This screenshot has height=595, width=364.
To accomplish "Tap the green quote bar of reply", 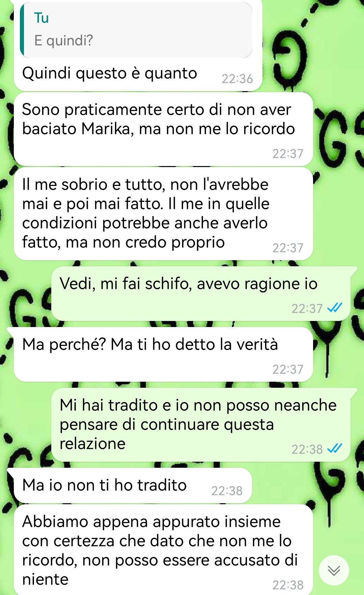I will point(22,30).
